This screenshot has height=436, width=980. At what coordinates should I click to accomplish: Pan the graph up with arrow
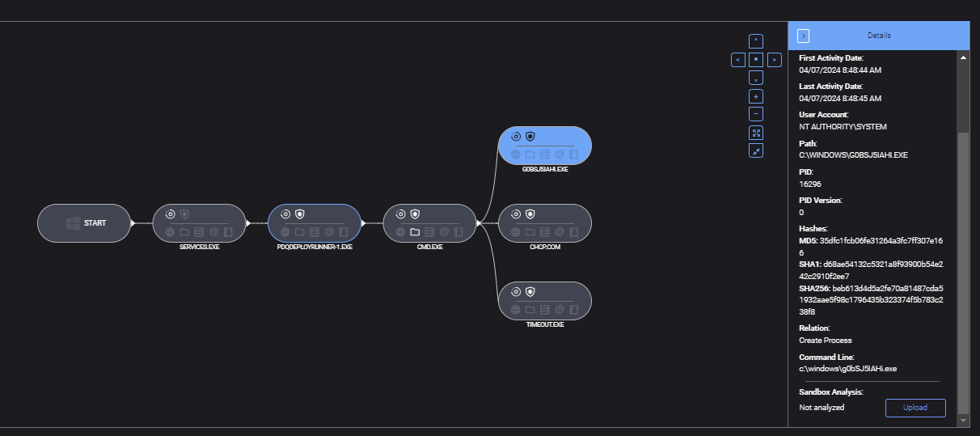click(x=756, y=40)
